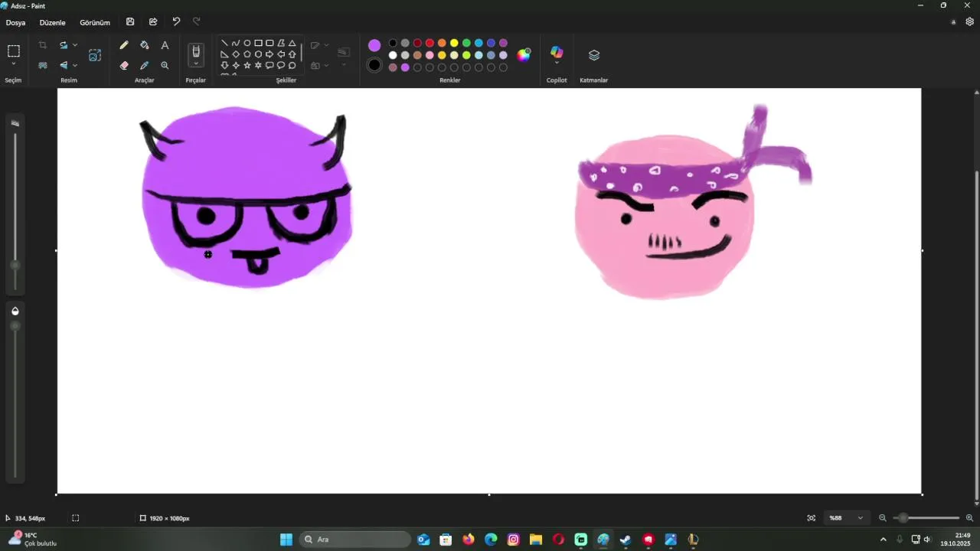Click the Windows Start button
Screen dimensions: 980x551
click(286, 540)
